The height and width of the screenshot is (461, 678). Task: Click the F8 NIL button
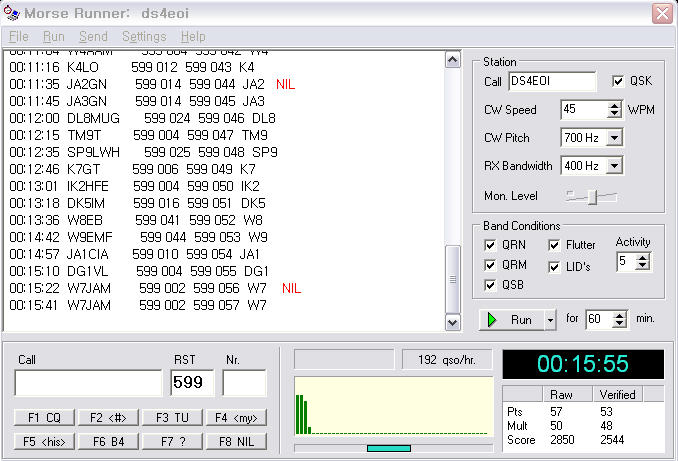click(236, 442)
